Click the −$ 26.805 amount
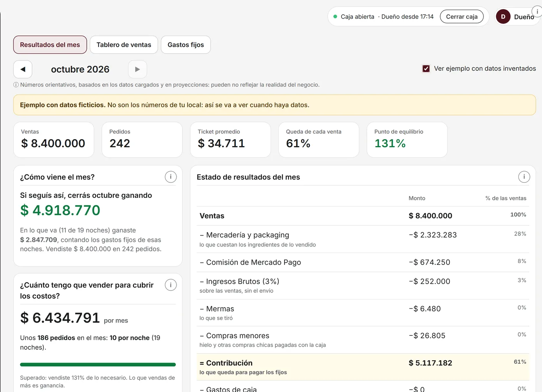Image resolution: width=542 pixels, height=392 pixels. click(x=427, y=336)
